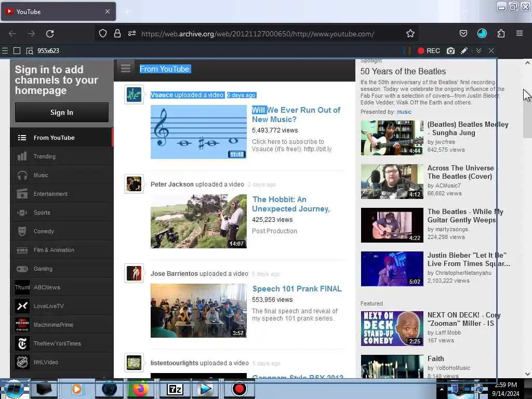Click the 'music' presenter link
Screen dimensions: 532x399
point(404,112)
